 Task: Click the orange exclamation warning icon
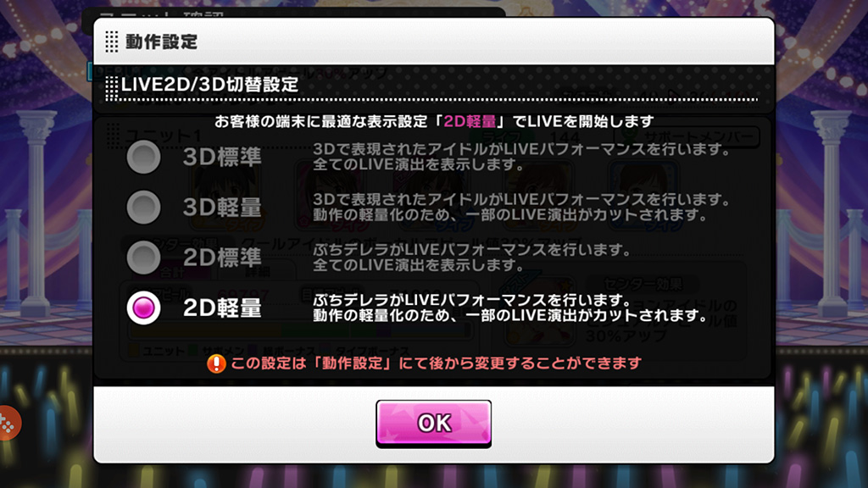point(216,363)
